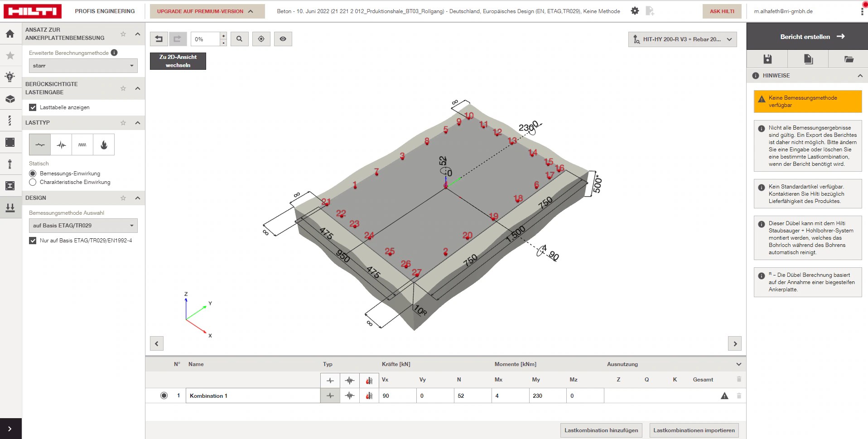Screen dimensions: 868x439
Task: Collapse the Berücksichtigte Lasteingabe section
Action: (x=138, y=88)
